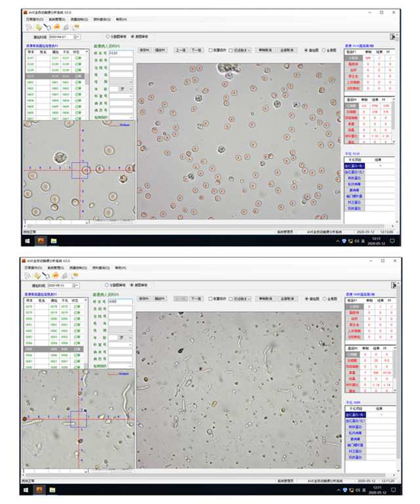This screenshot has height=504, width=420.
Task: Select the 全景图 radio in the sample 0110 window
Action: tap(324, 50)
